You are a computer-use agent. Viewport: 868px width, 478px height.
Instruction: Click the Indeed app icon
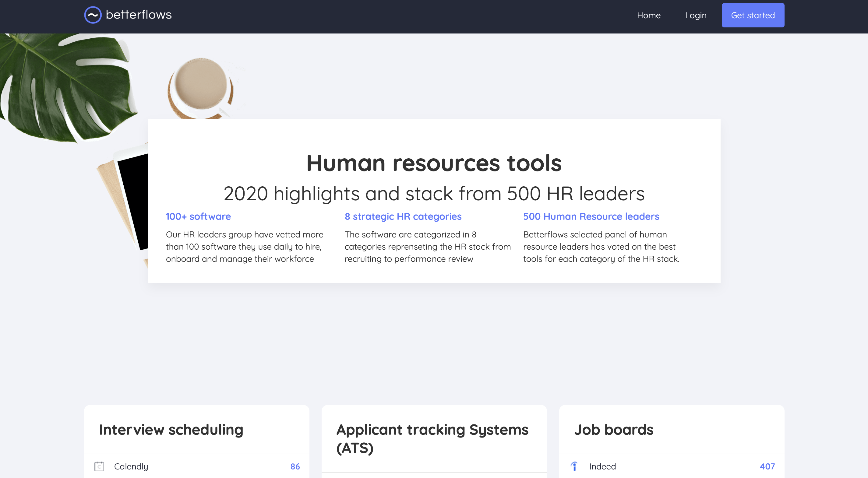point(574,466)
